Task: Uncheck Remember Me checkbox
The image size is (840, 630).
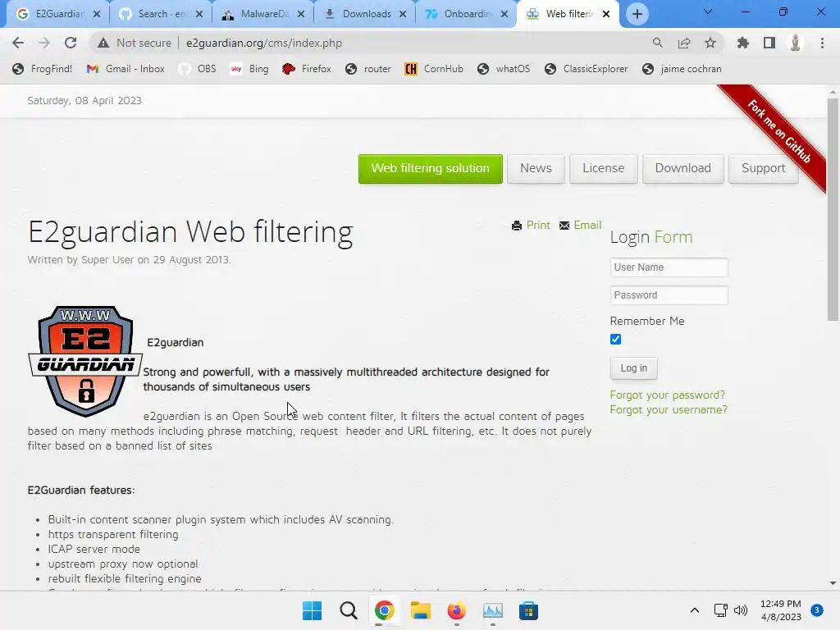Action: (615, 339)
